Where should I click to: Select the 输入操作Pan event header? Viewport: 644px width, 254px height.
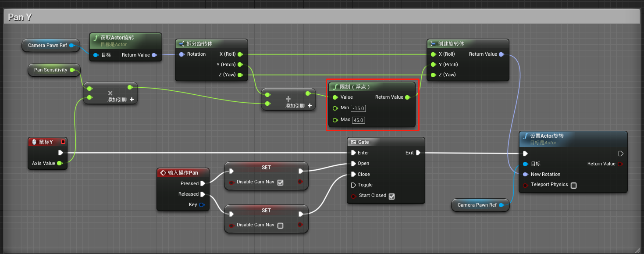[x=183, y=173]
